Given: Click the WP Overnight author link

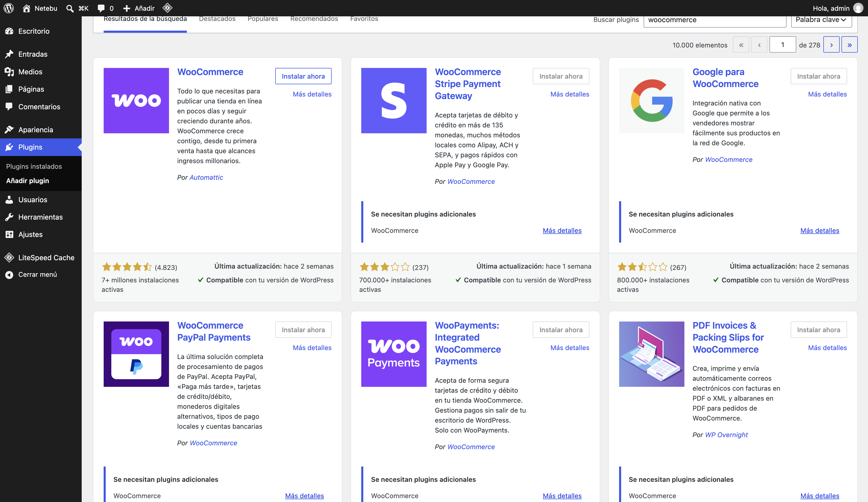Looking at the screenshot, I should coord(726,435).
